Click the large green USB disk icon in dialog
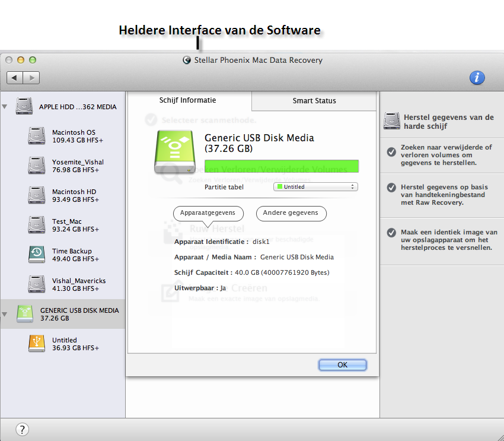504x441 pixels. [x=175, y=151]
